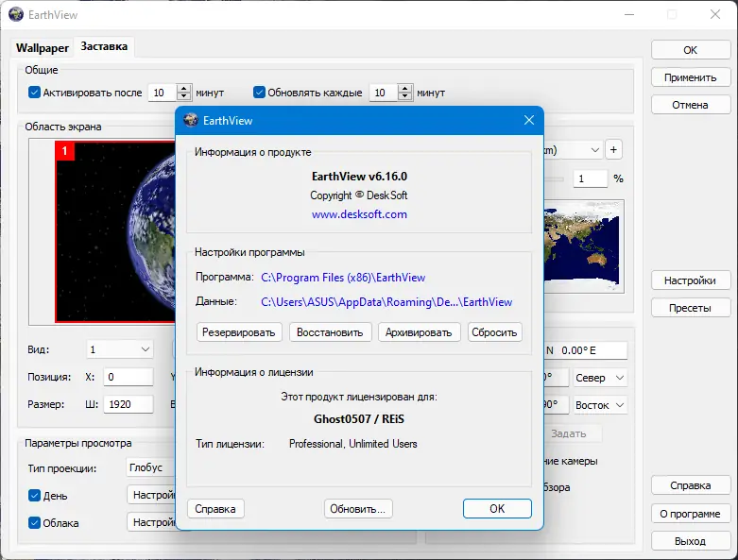The image size is (738, 560).
Task: Click the О программе button
Action: tap(691, 514)
